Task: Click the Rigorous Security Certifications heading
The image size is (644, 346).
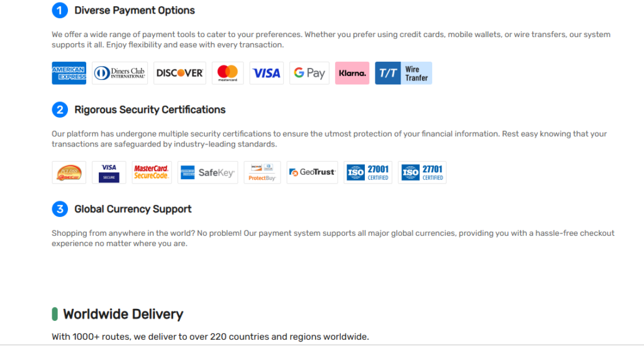Action: (150, 109)
